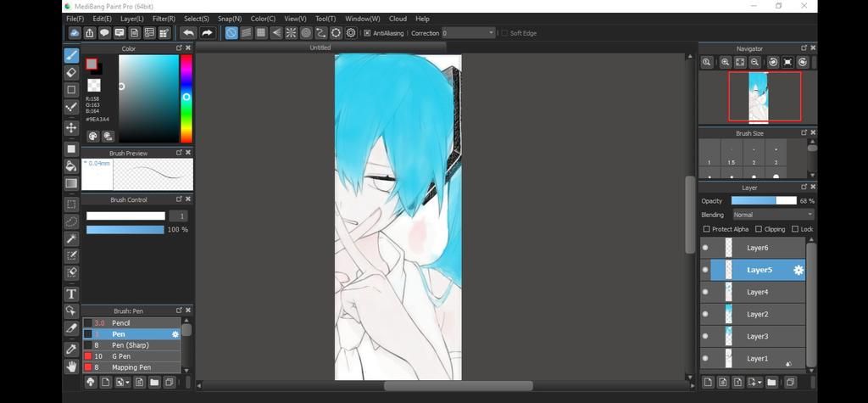The image size is (868, 403).
Task: Select the Lasso tool
Action: pos(71,221)
